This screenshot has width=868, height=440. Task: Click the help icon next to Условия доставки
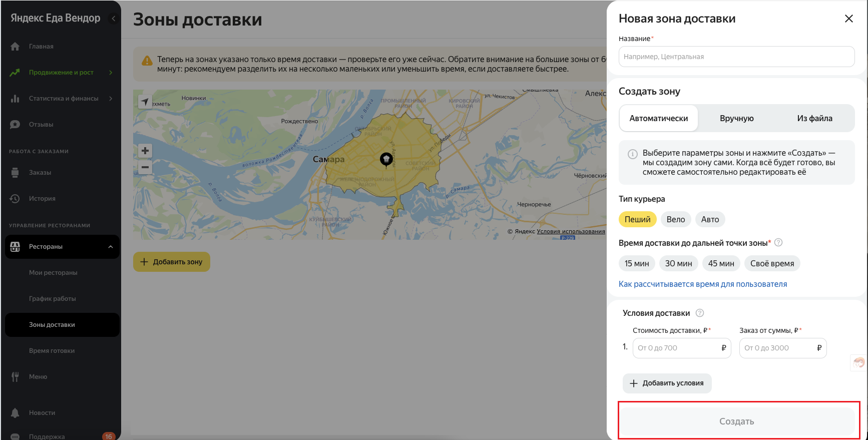(700, 313)
